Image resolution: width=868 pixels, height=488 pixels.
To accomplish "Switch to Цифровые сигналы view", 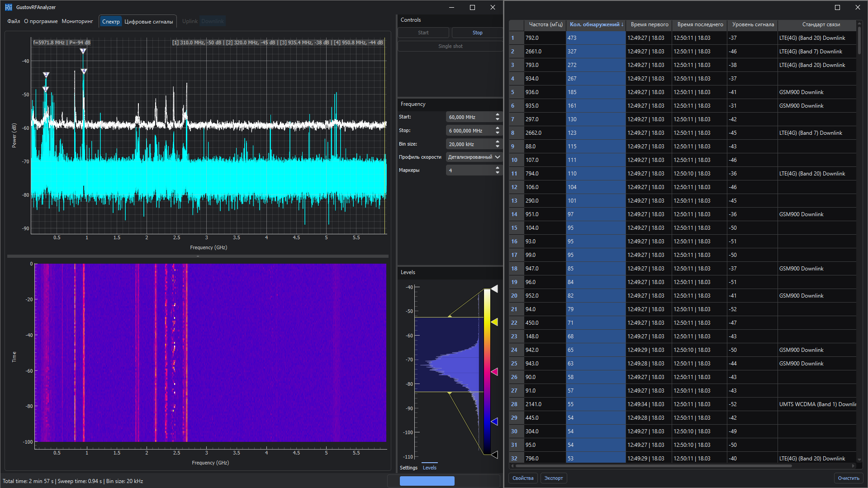I will pos(148,22).
